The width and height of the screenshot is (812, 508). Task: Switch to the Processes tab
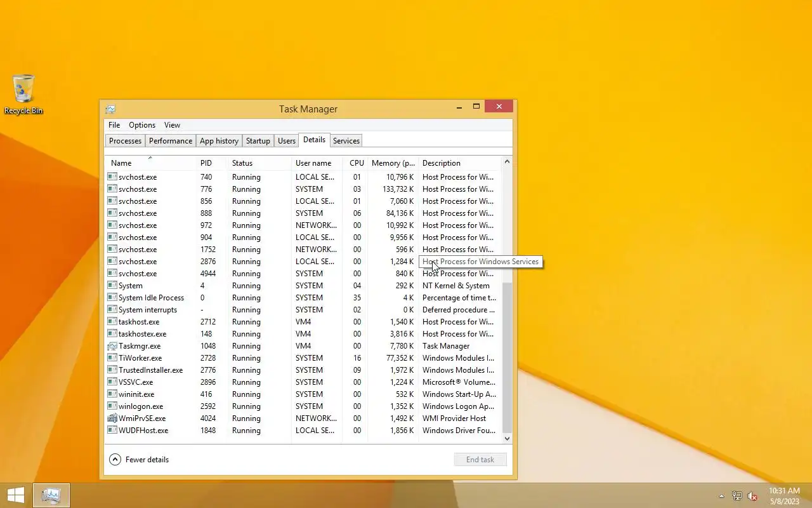click(125, 141)
